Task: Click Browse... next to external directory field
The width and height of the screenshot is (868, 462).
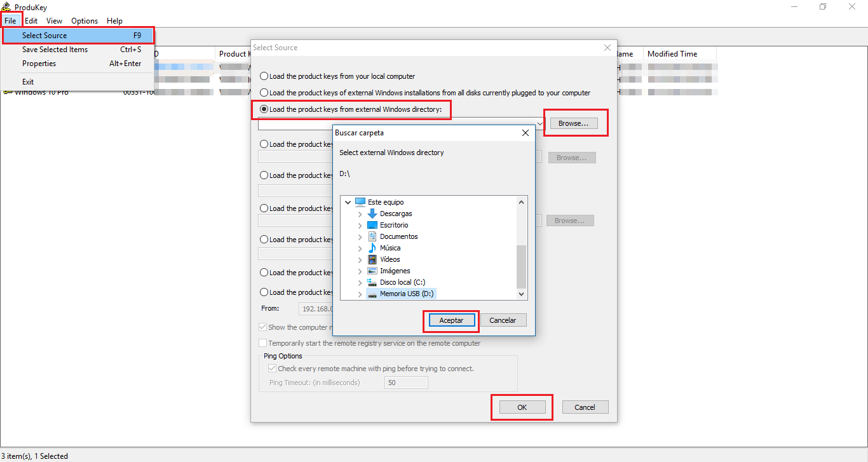Action: (574, 123)
